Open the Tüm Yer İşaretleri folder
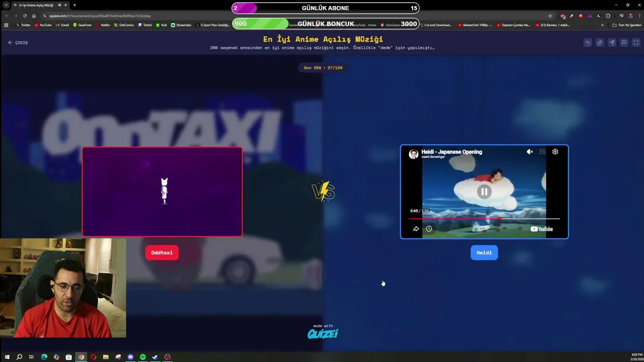This screenshot has width=644, height=362. point(627,25)
